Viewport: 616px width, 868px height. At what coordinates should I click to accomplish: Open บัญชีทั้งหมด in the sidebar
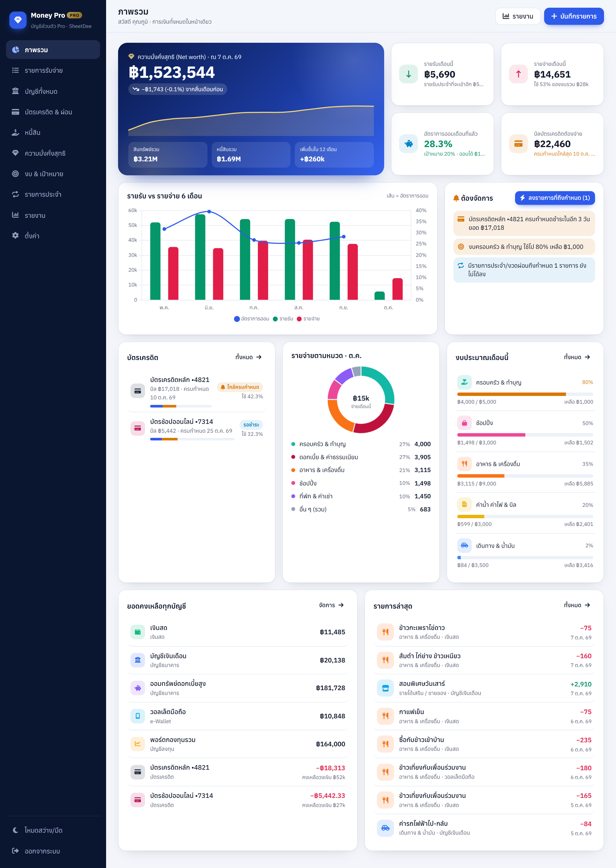(53, 91)
